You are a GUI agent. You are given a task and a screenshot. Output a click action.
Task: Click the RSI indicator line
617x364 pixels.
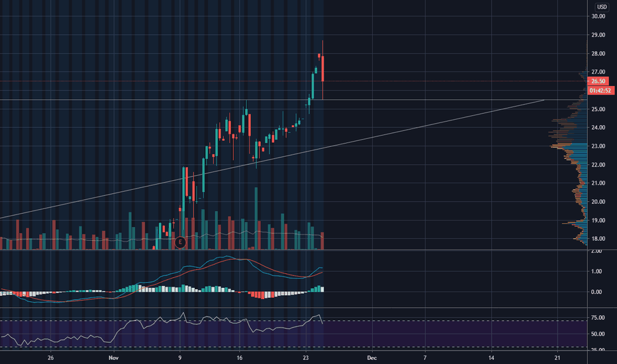[x=162, y=328]
